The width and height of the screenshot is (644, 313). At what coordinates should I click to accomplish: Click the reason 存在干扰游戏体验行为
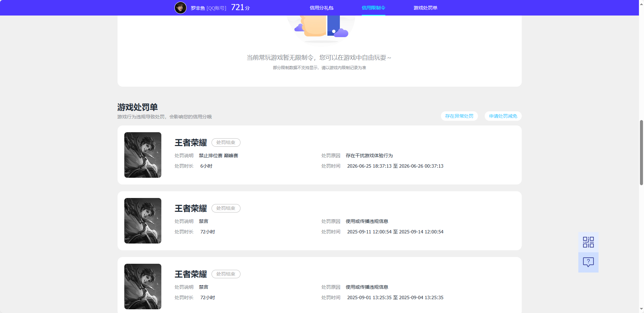click(369, 156)
